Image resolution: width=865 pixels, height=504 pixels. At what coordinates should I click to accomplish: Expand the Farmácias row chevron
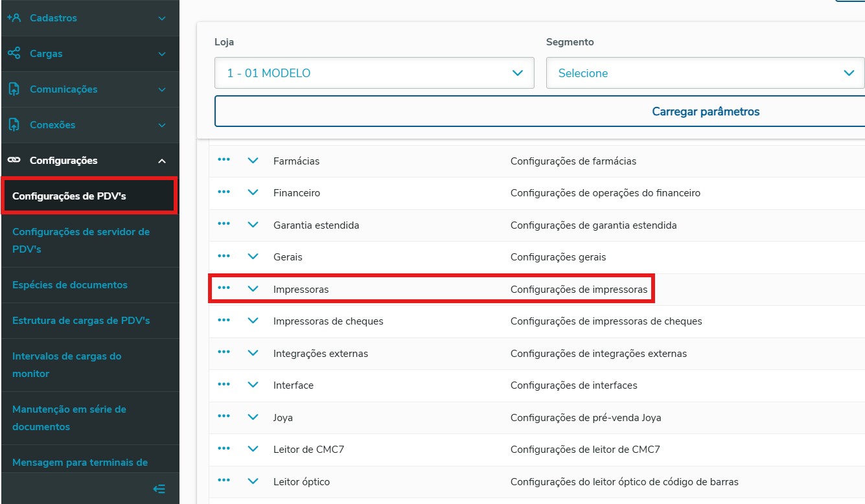pyautogui.click(x=253, y=161)
